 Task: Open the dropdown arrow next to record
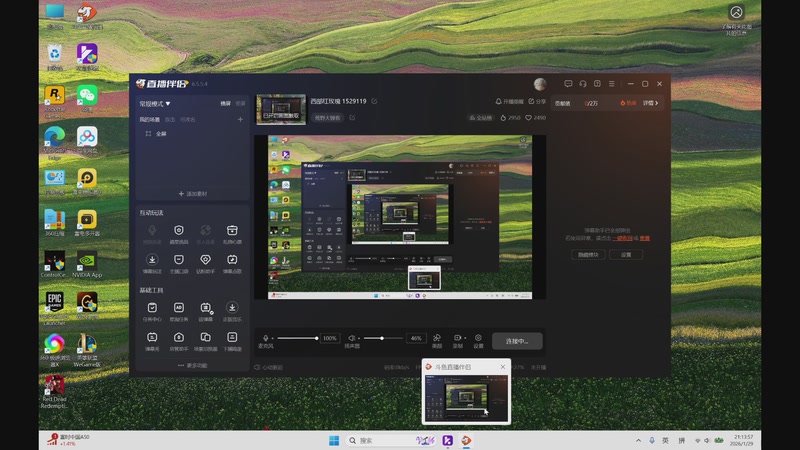pyautogui.click(x=465, y=338)
